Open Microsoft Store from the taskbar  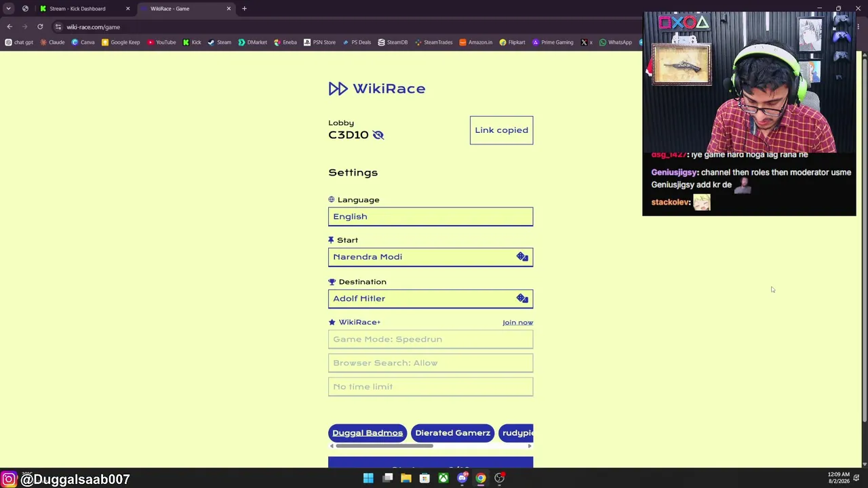pyautogui.click(x=425, y=479)
